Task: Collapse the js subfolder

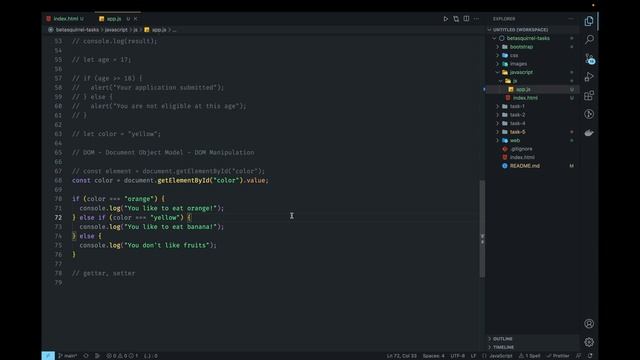Action: [532, 81]
